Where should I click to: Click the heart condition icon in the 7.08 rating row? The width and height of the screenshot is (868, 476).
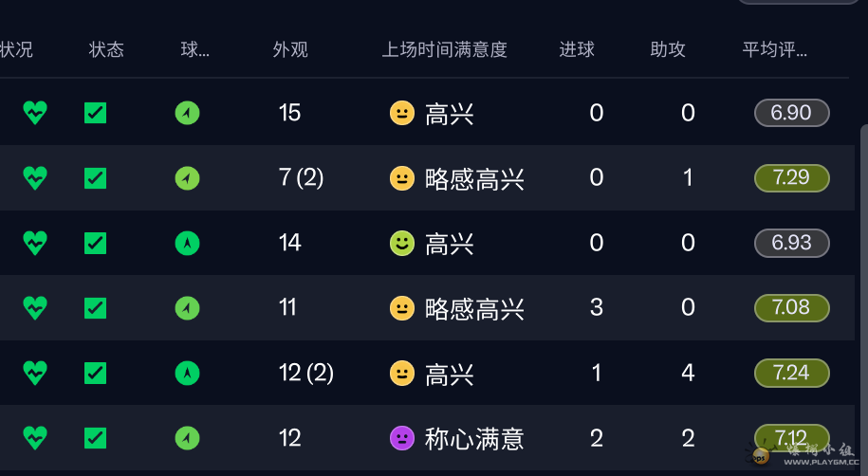pyautogui.click(x=35, y=307)
